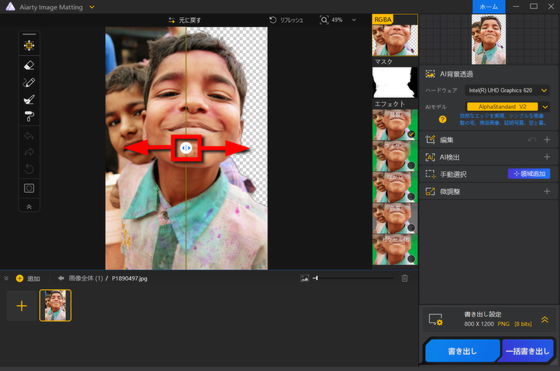Screen dimensions: 560x371
Task: Toggle the circle on third effect thumbnail
Action: [x=411, y=196]
